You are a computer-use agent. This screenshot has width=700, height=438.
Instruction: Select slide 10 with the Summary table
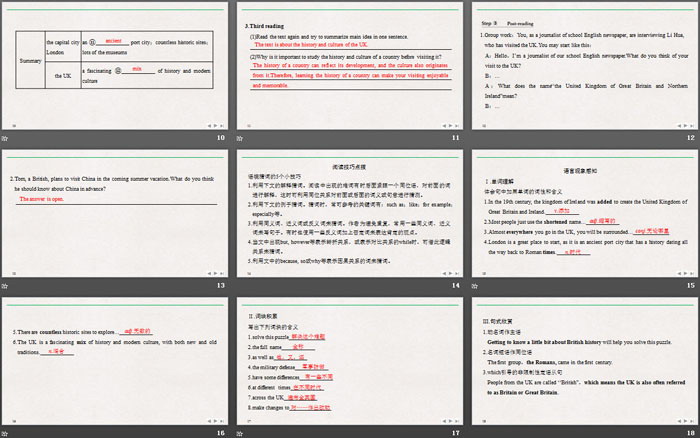(x=115, y=66)
